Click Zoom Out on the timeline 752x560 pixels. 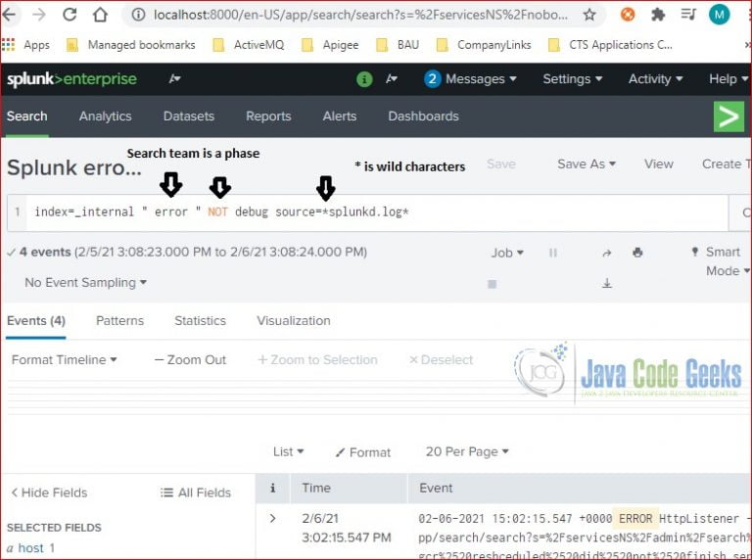point(190,359)
